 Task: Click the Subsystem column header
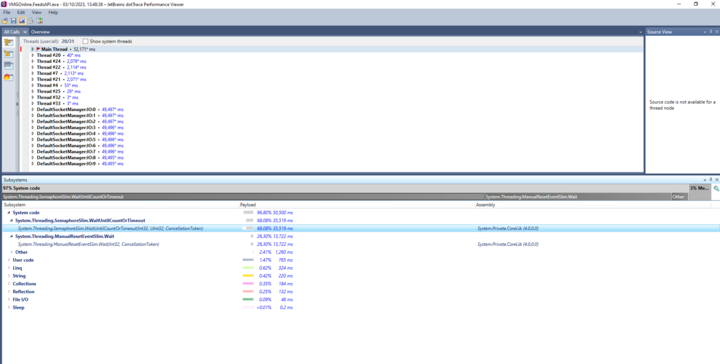pos(120,205)
